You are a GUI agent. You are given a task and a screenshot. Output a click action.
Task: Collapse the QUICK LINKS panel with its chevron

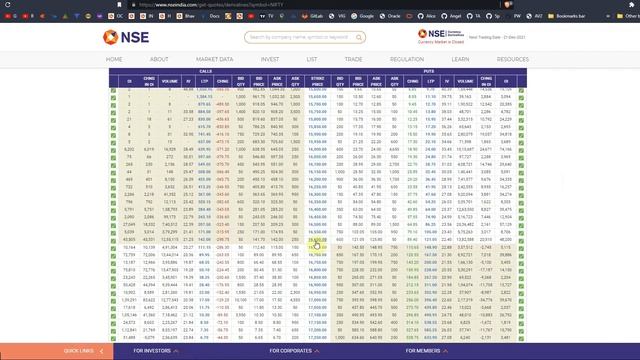pyautogui.click(x=102, y=351)
